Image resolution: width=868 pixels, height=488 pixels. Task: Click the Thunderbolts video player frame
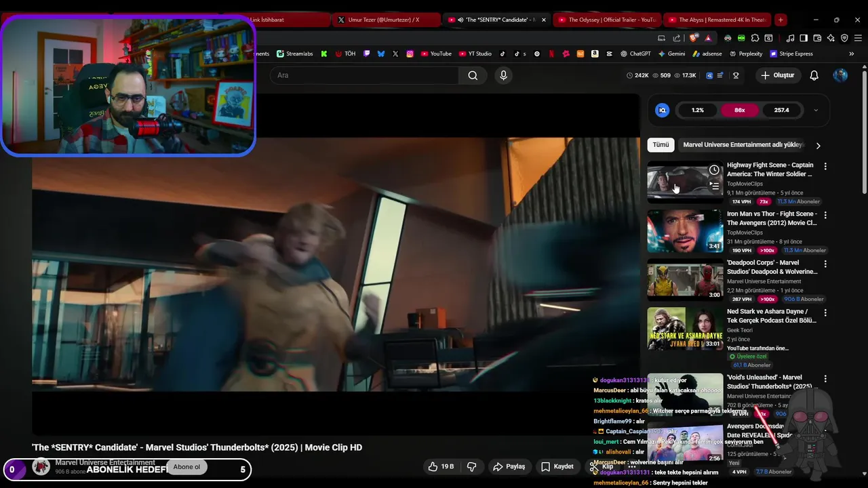(x=336, y=264)
